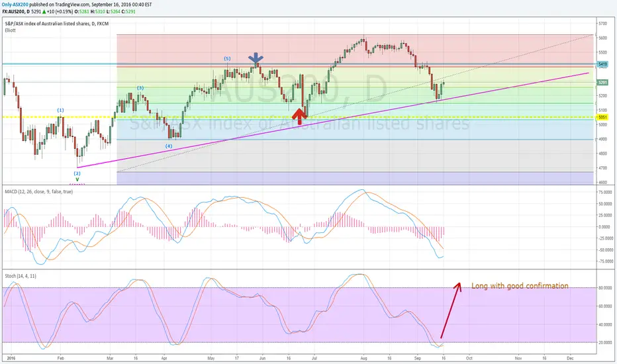This screenshot has height=364, width=617.
Task: Select the Elliott wave (2) label
Action: 77,173
